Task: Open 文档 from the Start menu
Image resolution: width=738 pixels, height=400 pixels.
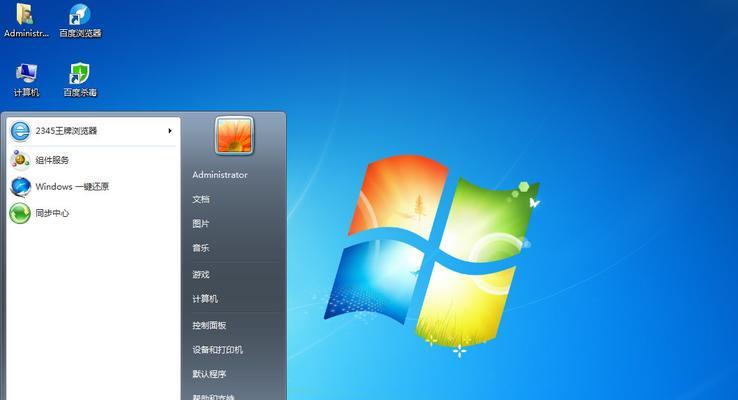Action: click(201, 199)
